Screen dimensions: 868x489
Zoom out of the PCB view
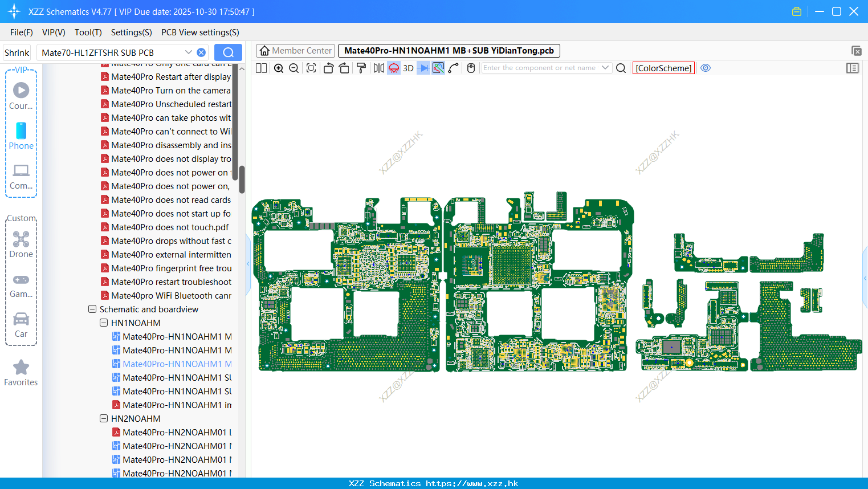294,68
